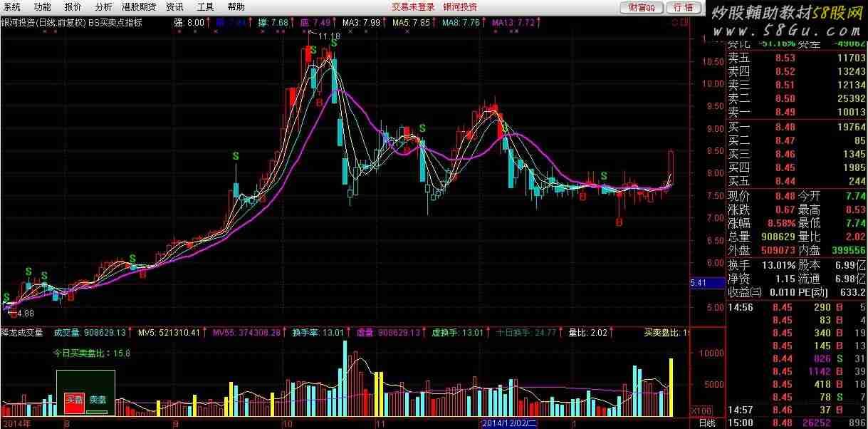
Task: Click the lowest red B signal near 7.00
Action: point(619,223)
